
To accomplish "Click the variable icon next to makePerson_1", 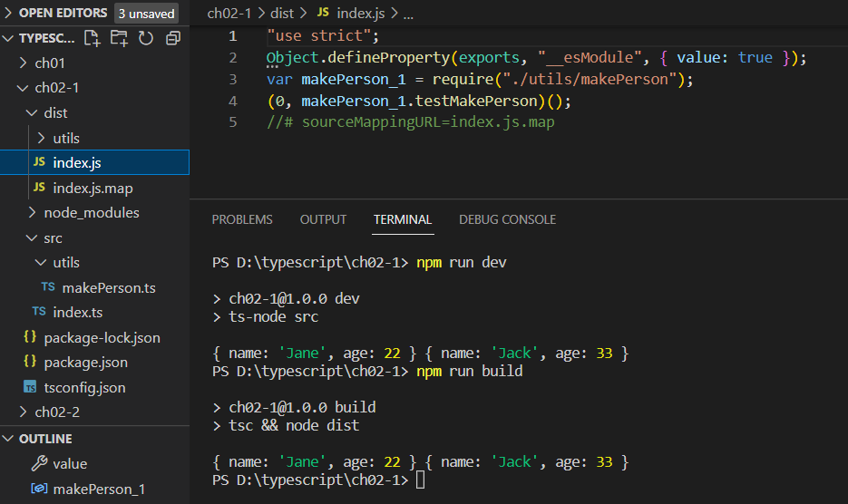I will tap(39, 489).
